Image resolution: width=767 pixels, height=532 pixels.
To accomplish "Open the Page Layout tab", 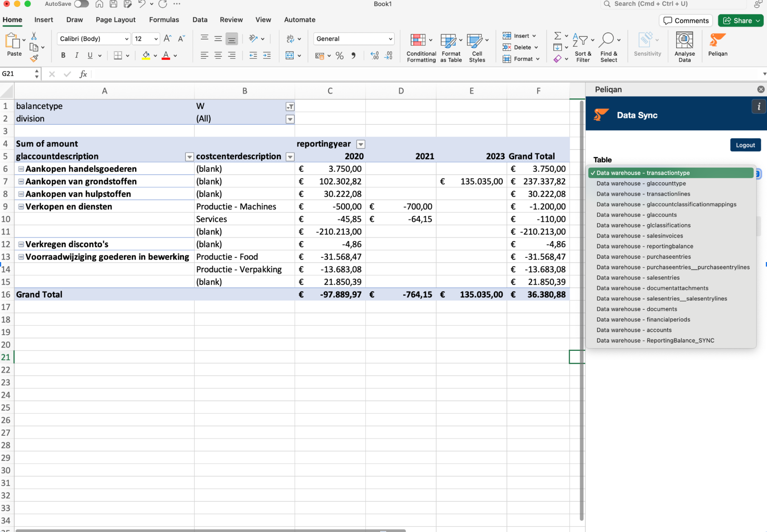I will pyautogui.click(x=115, y=20).
